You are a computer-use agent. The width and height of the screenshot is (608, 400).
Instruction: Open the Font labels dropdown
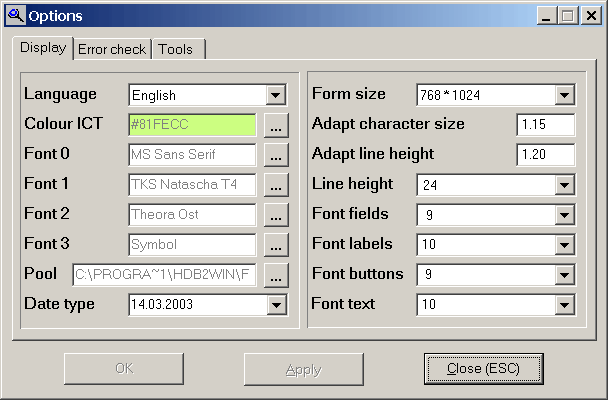[565, 245]
